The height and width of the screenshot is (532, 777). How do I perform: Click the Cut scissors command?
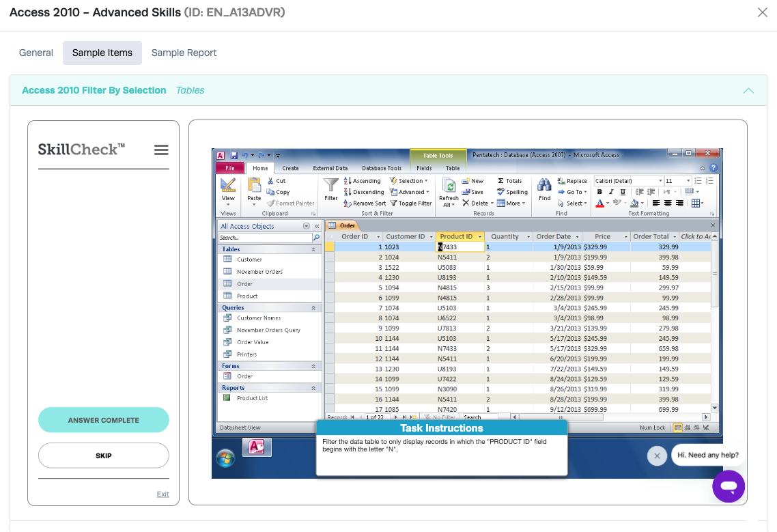[276, 181]
